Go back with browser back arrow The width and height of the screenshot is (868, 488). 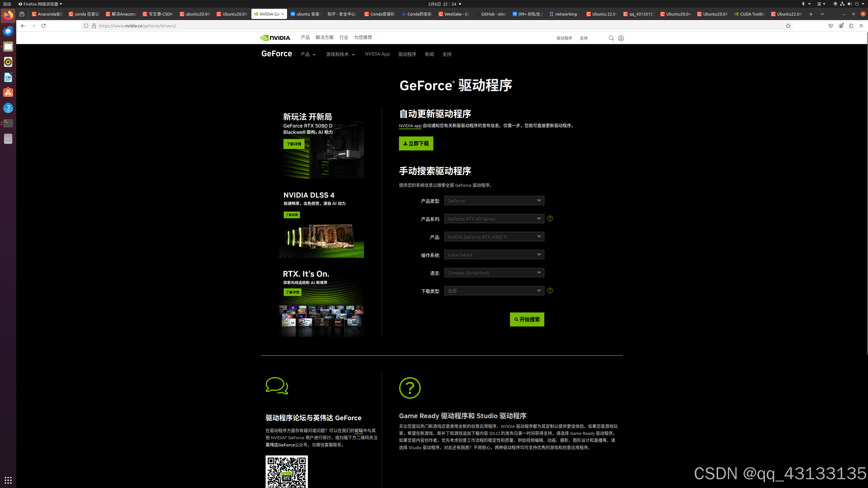tap(23, 26)
